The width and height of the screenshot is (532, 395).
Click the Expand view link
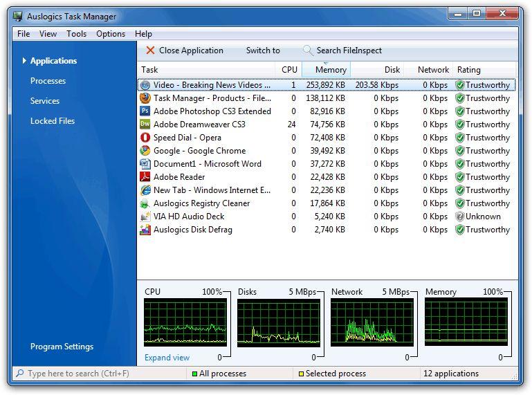coord(167,358)
